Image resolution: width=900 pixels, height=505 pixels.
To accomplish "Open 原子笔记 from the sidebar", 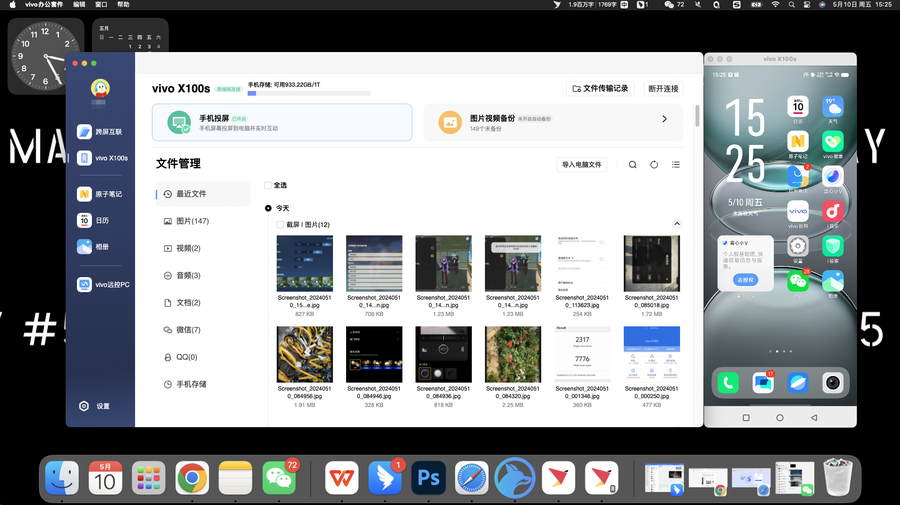I will click(x=100, y=194).
